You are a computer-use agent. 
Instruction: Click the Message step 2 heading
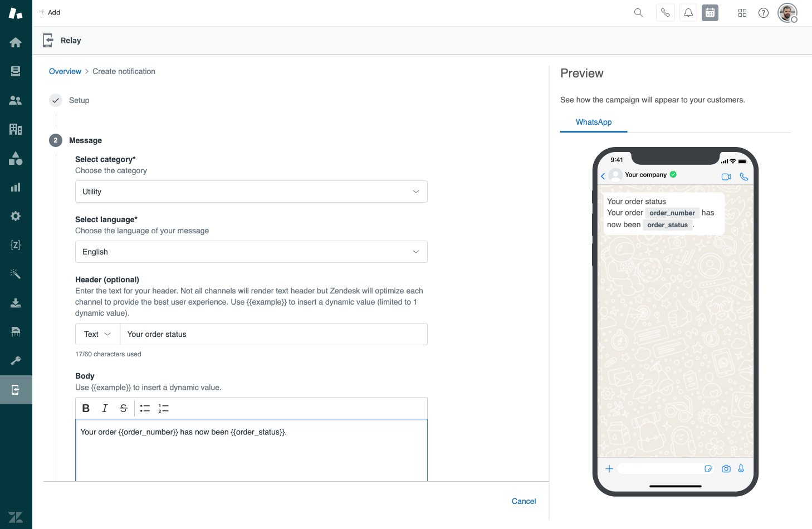(x=85, y=140)
